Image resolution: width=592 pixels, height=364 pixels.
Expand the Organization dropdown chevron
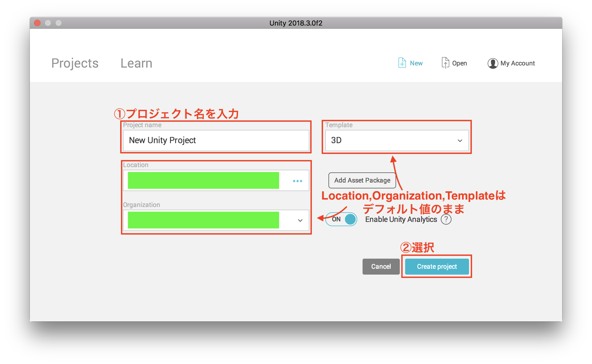[x=300, y=220]
